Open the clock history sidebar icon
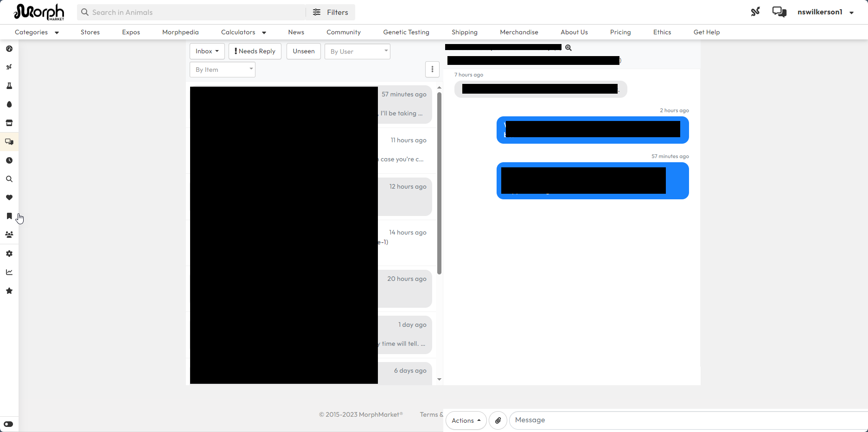Image resolution: width=868 pixels, height=432 pixels. [9, 160]
